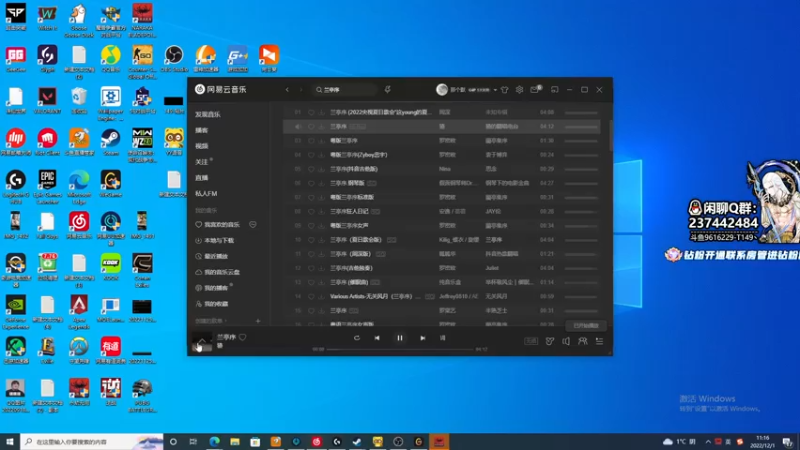Download song 03 粤版兰亭序
This screenshot has width=800, height=450.
click(322, 140)
